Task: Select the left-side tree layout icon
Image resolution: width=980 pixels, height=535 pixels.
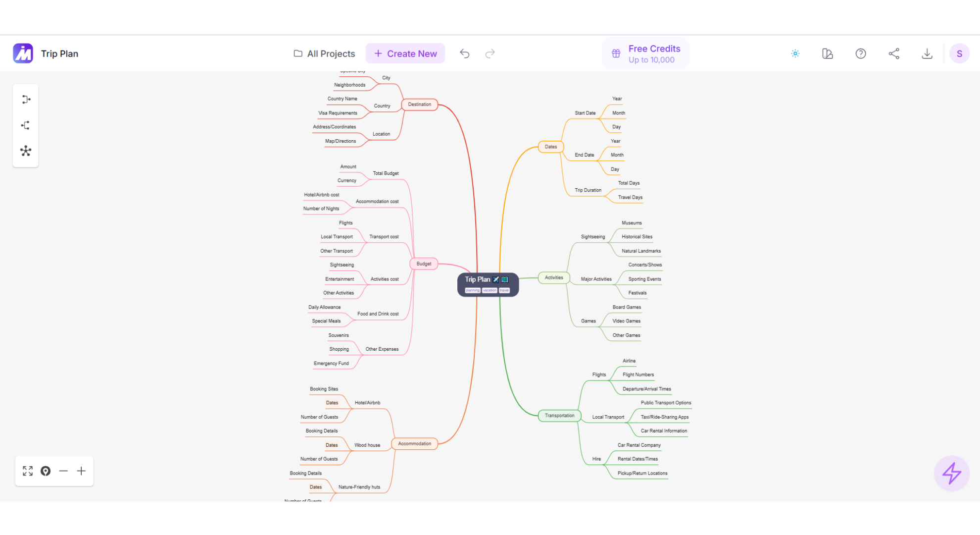Action: (x=26, y=125)
